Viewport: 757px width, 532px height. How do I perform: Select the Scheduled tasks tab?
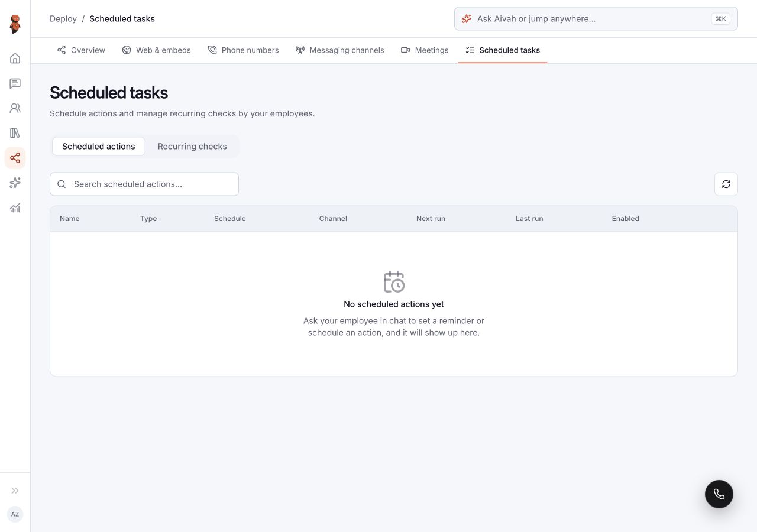503,50
